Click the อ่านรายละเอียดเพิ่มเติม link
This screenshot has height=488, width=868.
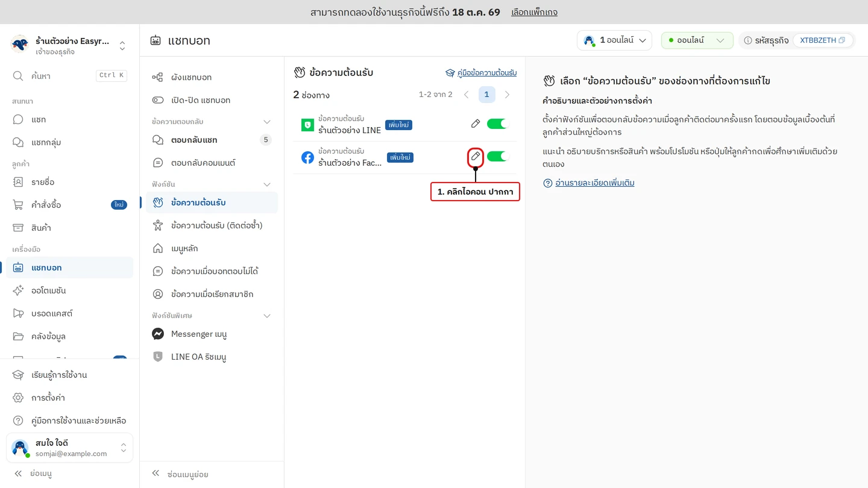[x=589, y=183]
